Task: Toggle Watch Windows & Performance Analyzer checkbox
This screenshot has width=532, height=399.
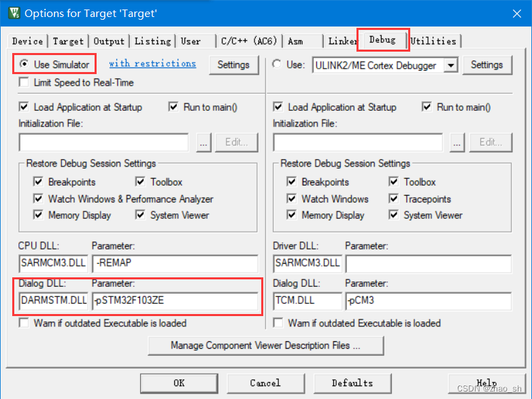Action: [x=38, y=198]
